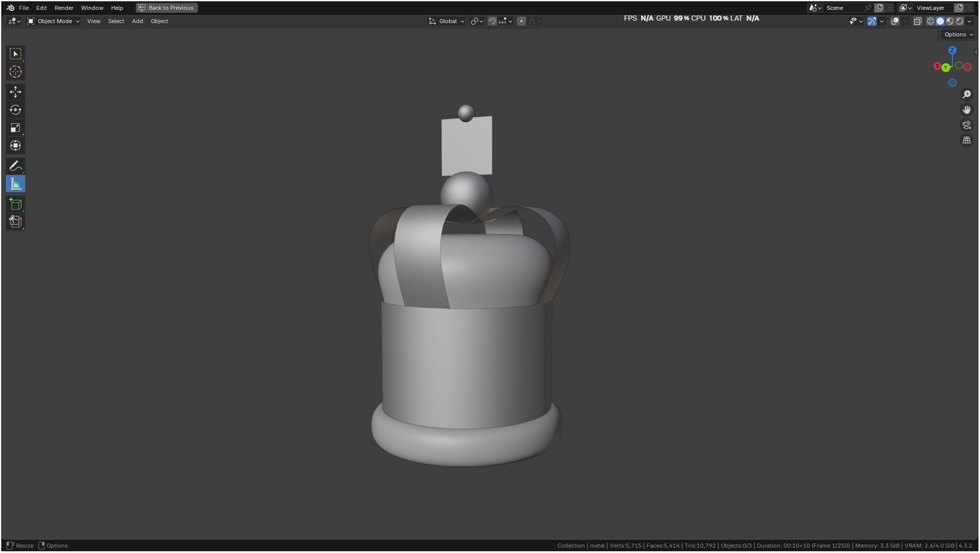Activate the 3D Cursor tool

15,72
